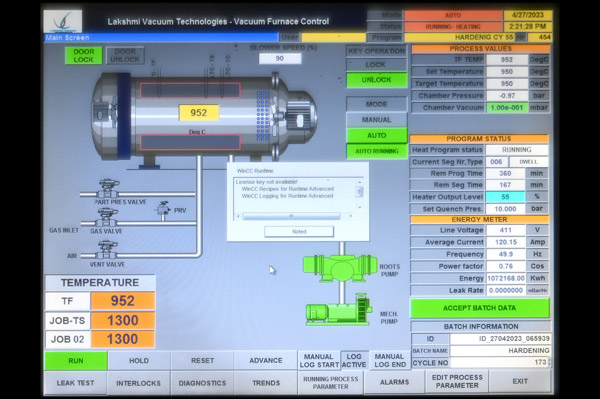
Task: Click Noted in WinCC Runtime dialog
Action: (x=299, y=231)
